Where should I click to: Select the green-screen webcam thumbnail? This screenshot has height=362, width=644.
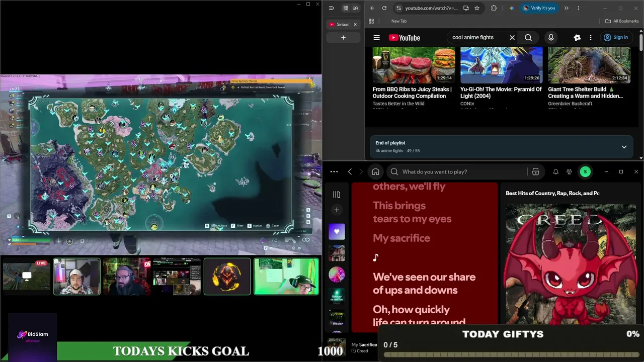286,277
